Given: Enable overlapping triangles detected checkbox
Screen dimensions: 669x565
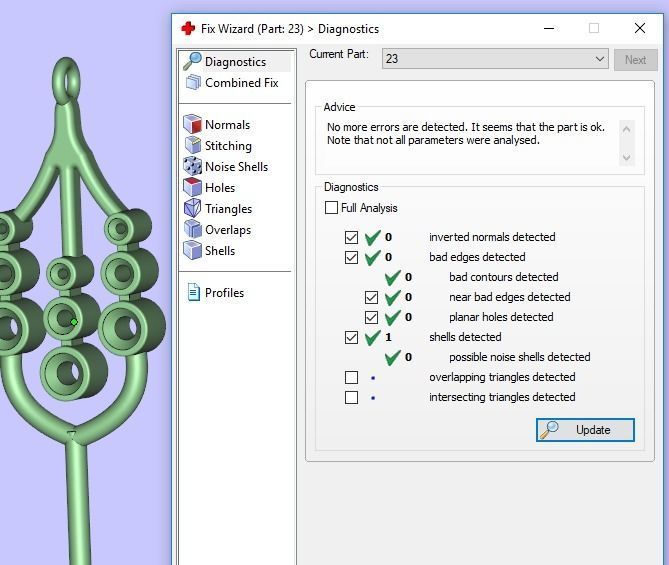Looking at the screenshot, I should coord(351,377).
